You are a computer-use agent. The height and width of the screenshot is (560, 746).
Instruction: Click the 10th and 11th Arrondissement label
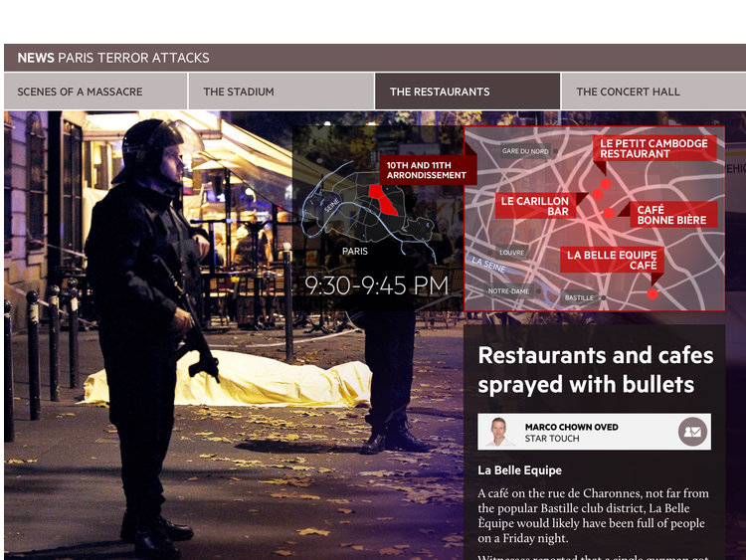point(428,170)
